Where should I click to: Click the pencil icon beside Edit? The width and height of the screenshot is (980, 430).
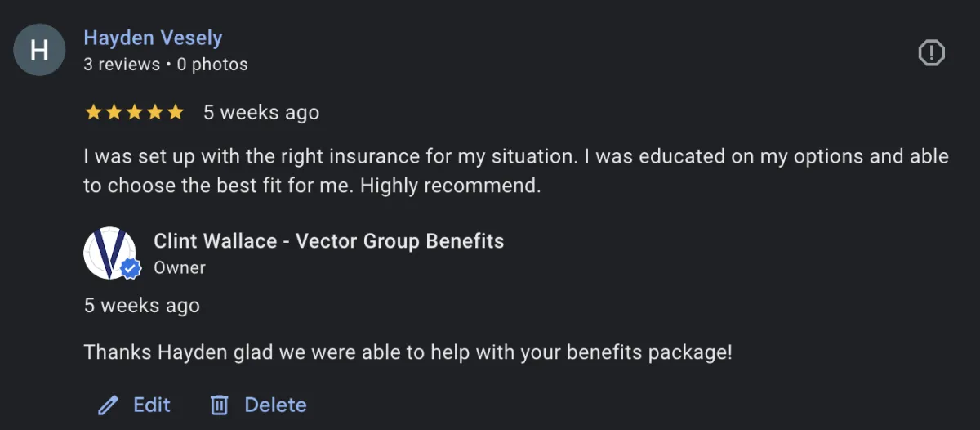(x=108, y=405)
